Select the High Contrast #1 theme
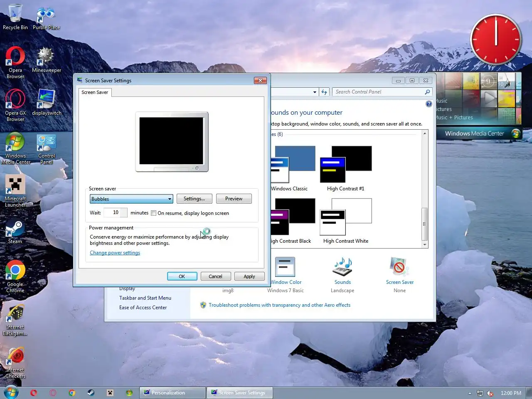The width and height of the screenshot is (532, 399). pos(345,168)
